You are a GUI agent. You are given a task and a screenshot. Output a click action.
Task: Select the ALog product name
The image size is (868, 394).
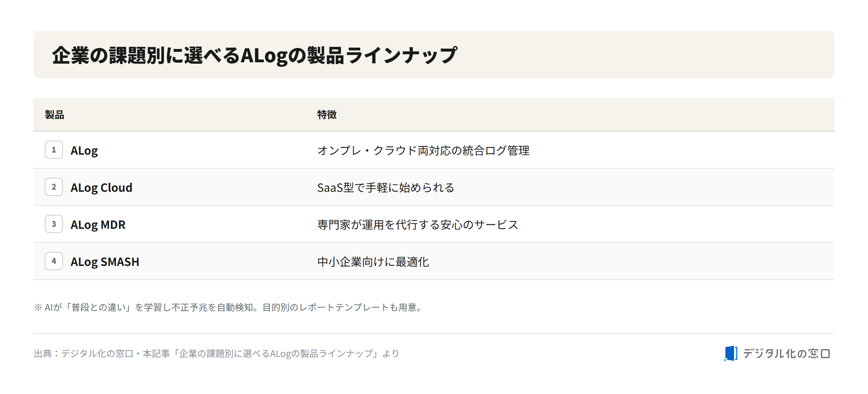pyautogui.click(x=84, y=150)
